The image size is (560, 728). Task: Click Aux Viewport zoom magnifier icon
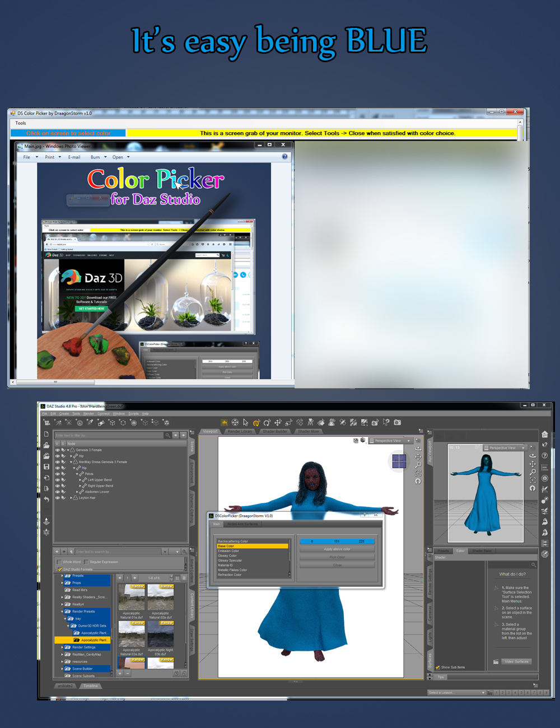[x=533, y=472]
